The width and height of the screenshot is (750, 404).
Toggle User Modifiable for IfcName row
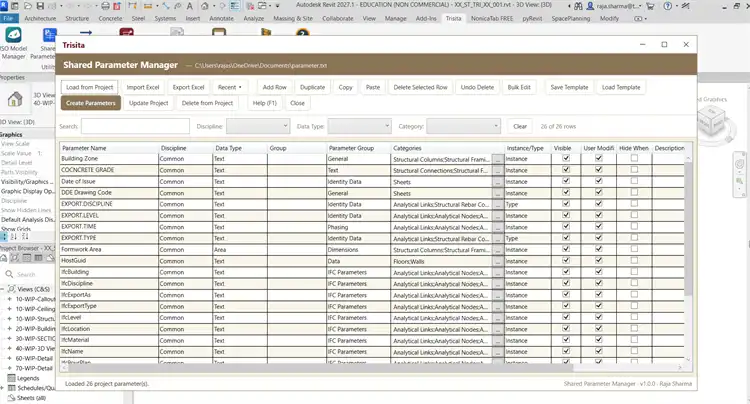(x=598, y=351)
